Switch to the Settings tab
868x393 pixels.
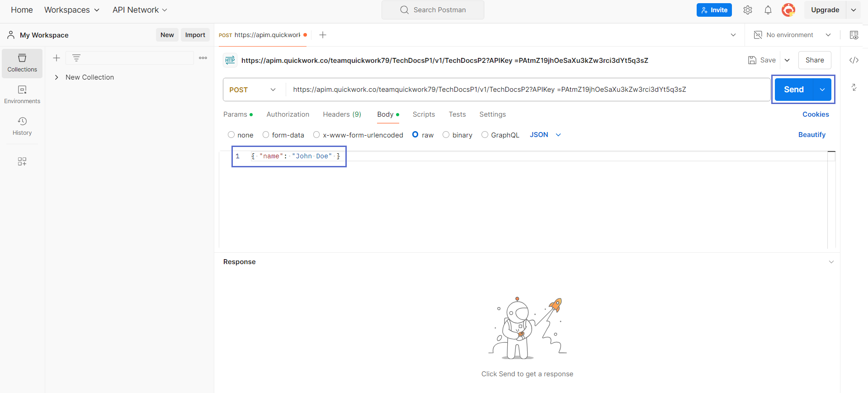(x=492, y=114)
